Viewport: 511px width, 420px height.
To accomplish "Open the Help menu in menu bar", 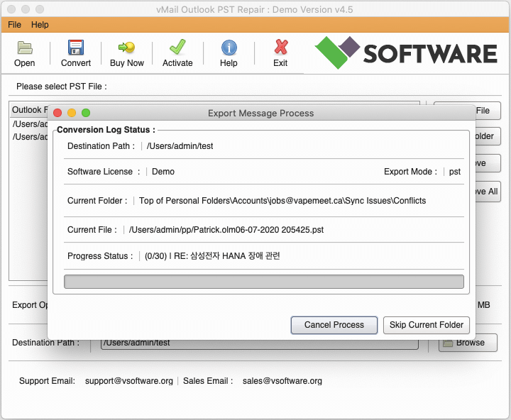I will [40, 25].
